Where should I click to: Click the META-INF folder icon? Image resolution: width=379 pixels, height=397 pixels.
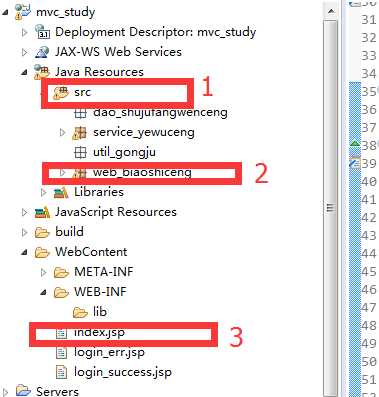61,272
